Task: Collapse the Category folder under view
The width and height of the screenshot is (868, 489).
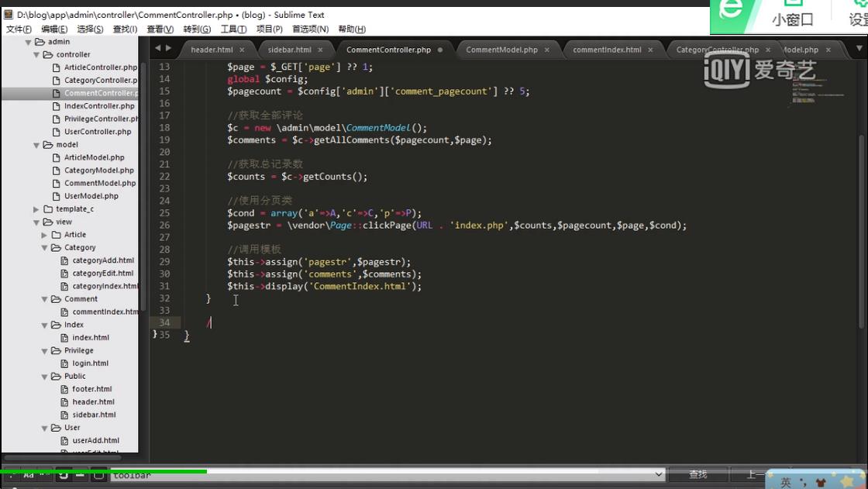Action: tap(45, 248)
